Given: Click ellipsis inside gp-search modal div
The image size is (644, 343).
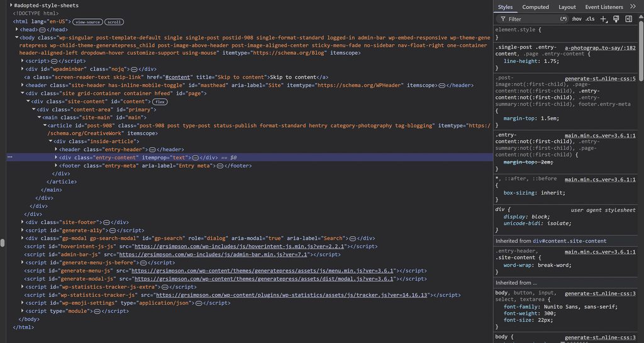Looking at the screenshot, I should (352, 239).
